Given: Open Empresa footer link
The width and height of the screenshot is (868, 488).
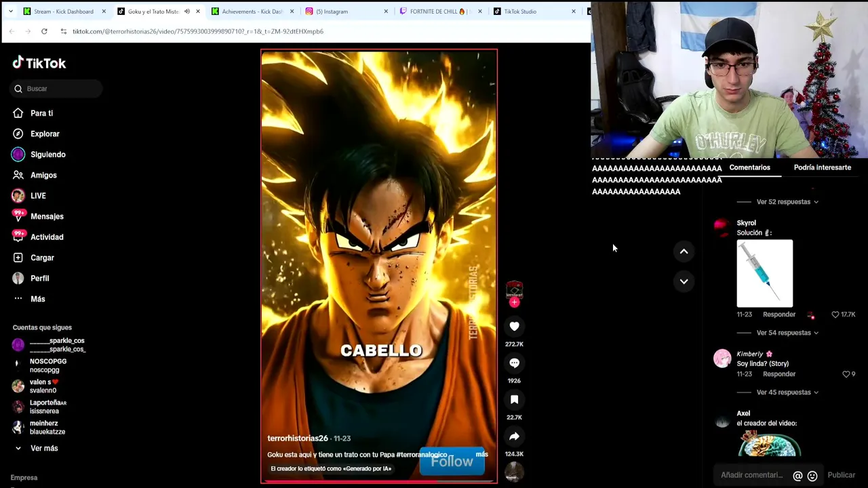Looking at the screenshot, I should [24, 478].
